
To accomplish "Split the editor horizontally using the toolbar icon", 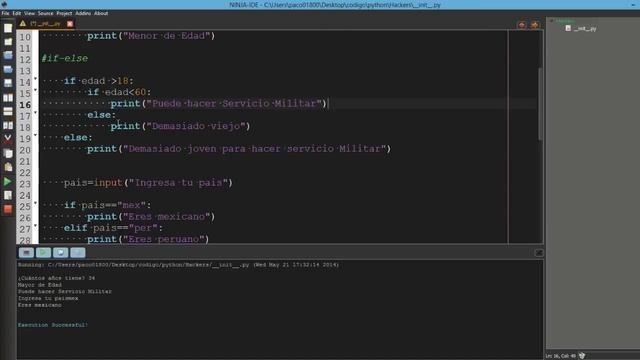I will point(8,111).
